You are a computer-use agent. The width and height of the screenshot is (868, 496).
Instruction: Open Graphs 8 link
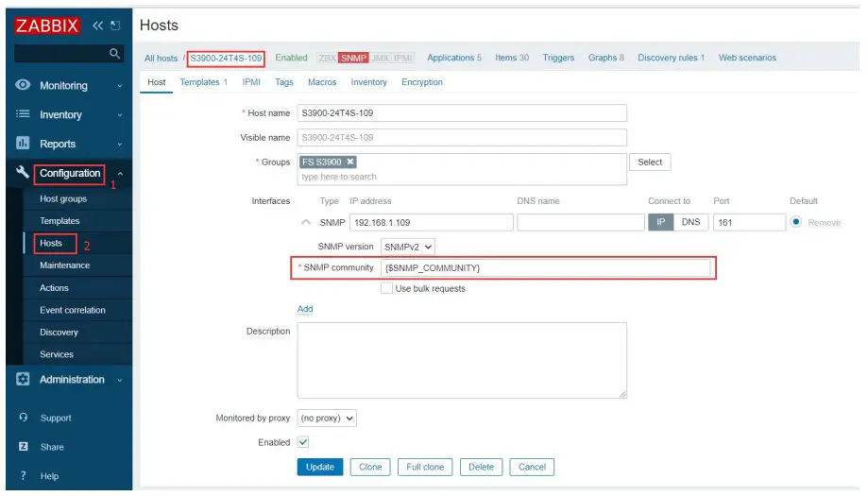(605, 58)
